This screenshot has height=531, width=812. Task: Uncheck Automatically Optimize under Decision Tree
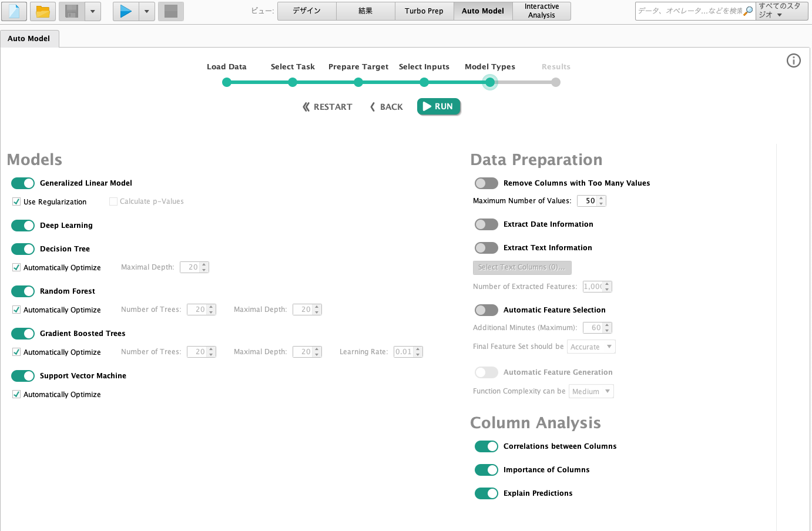(16, 267)
